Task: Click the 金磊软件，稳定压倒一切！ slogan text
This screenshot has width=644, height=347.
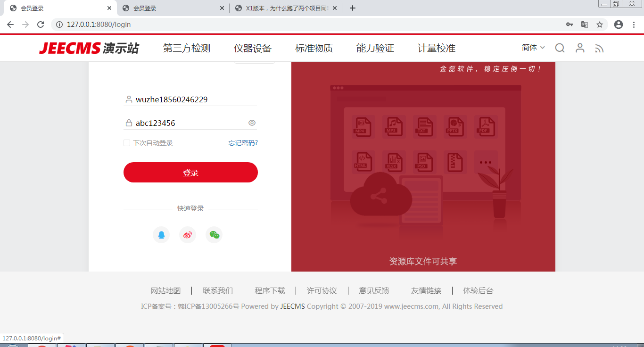Action: tap(490, 69)
